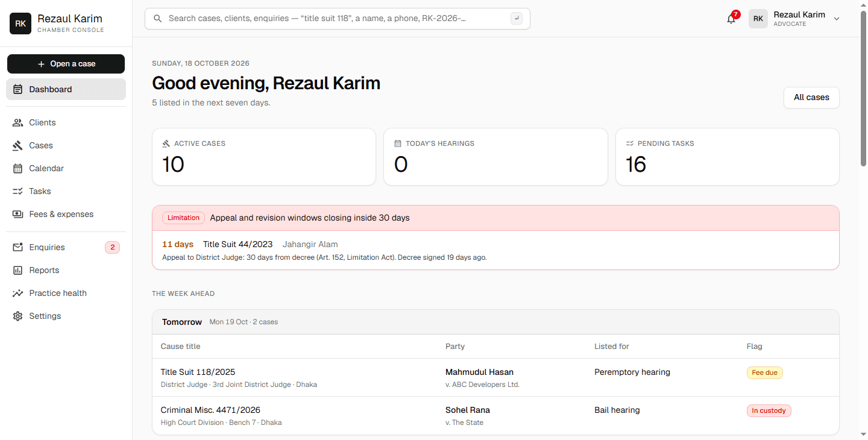Click the RK user avatar in header
Image resolution: width=868 pixels, height=440 pixels.
coord(758,19)
